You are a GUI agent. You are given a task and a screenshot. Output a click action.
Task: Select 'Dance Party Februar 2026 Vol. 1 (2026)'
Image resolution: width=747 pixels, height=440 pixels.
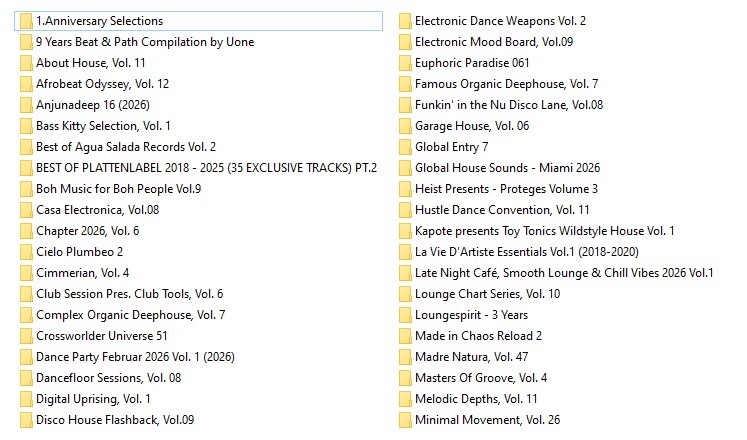click(135, 357)
